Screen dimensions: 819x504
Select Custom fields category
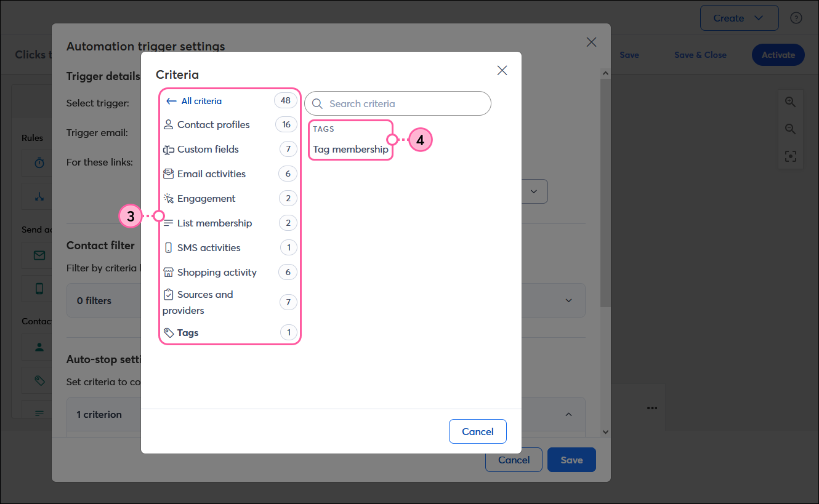(230, 149)
